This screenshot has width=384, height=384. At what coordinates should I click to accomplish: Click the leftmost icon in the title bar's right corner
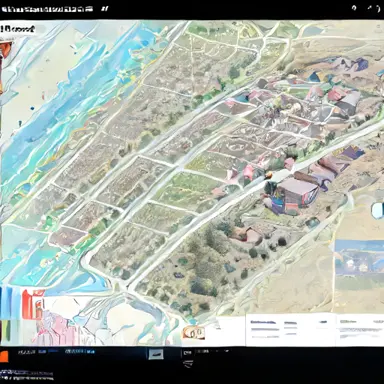point(355,8)
